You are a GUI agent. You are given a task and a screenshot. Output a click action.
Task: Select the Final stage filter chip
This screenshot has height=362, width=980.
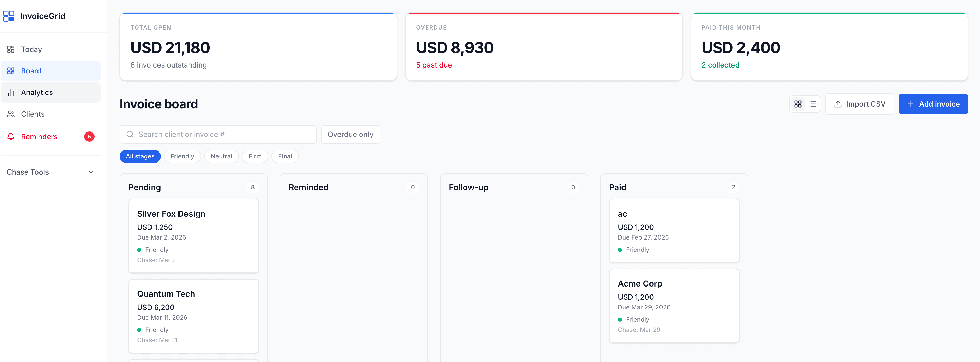pyautogui.click(x=285, y=156)
